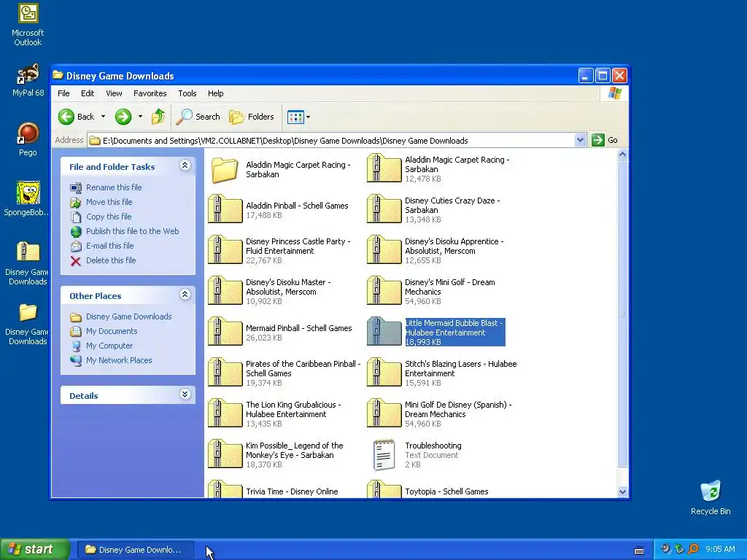Click the scroll up arrow in file list
The height and width of the screenshot is (560, 747).
[x=622, y=155]
